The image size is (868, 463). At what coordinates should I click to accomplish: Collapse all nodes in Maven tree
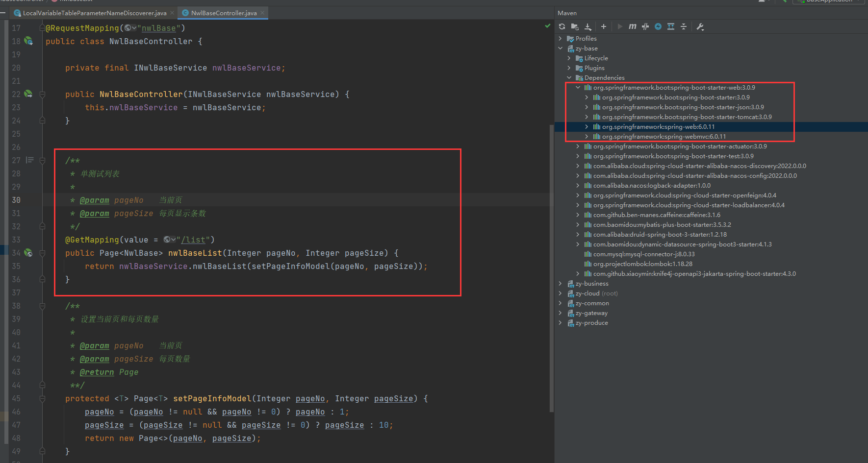pyautogui.click(x=684, y=26)
